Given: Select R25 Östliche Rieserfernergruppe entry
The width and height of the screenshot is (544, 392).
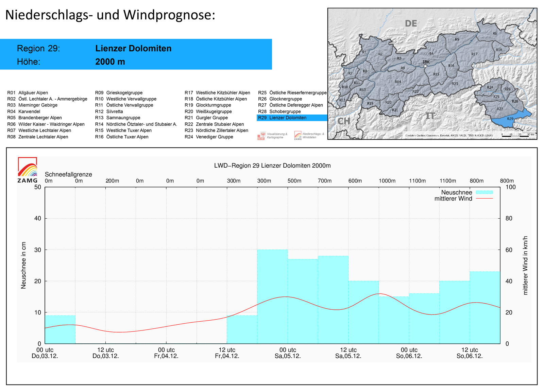Looking at the screenshot, I should click(292, 93).
